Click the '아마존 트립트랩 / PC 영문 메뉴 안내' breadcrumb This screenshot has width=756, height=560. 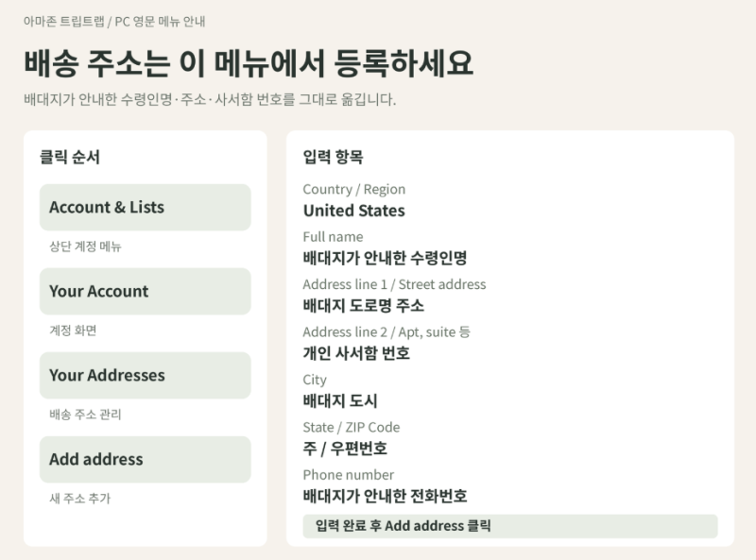[114, 22]
